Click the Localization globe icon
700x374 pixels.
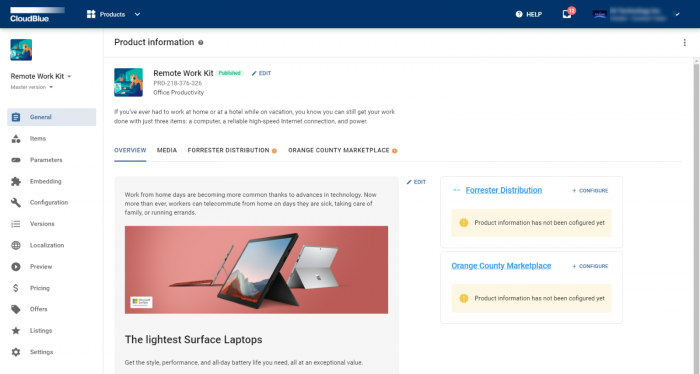coord(16,245)
